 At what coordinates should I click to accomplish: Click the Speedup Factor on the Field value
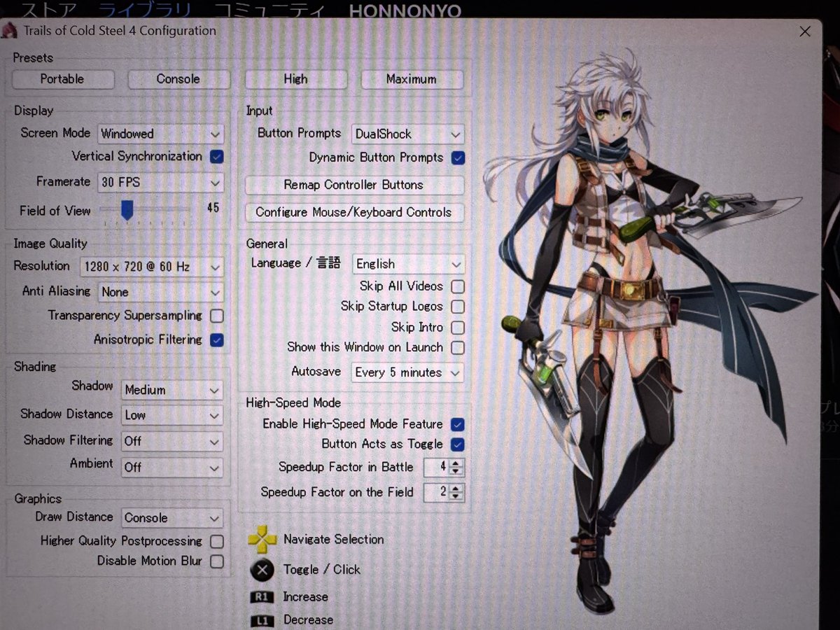tap(437, 493)
